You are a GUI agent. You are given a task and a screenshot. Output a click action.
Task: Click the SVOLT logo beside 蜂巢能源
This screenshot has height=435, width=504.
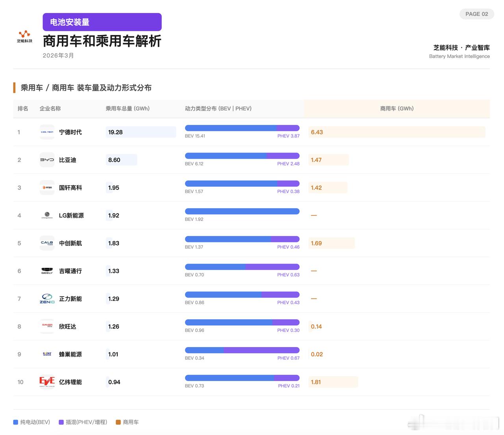click(47, 354)
